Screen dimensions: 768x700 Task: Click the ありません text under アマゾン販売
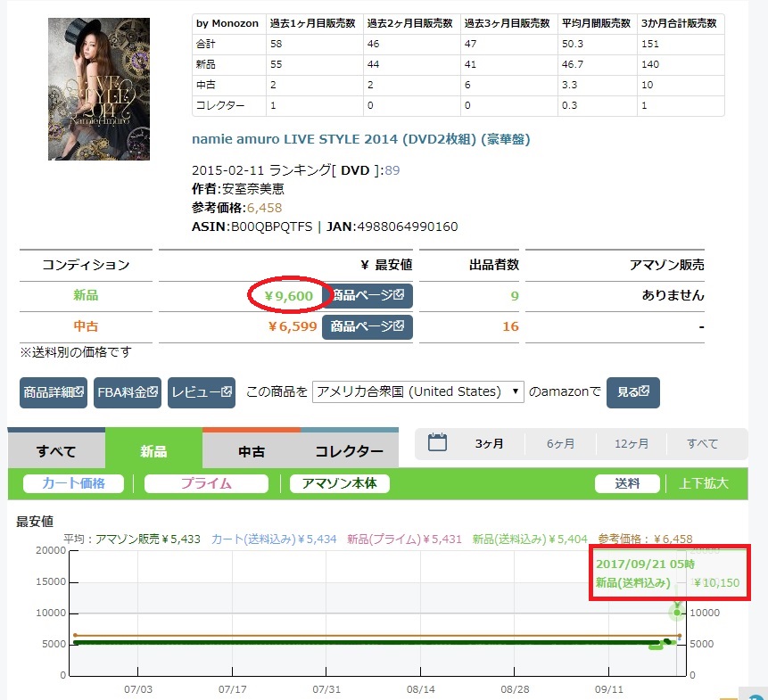(x=673, y=295)
